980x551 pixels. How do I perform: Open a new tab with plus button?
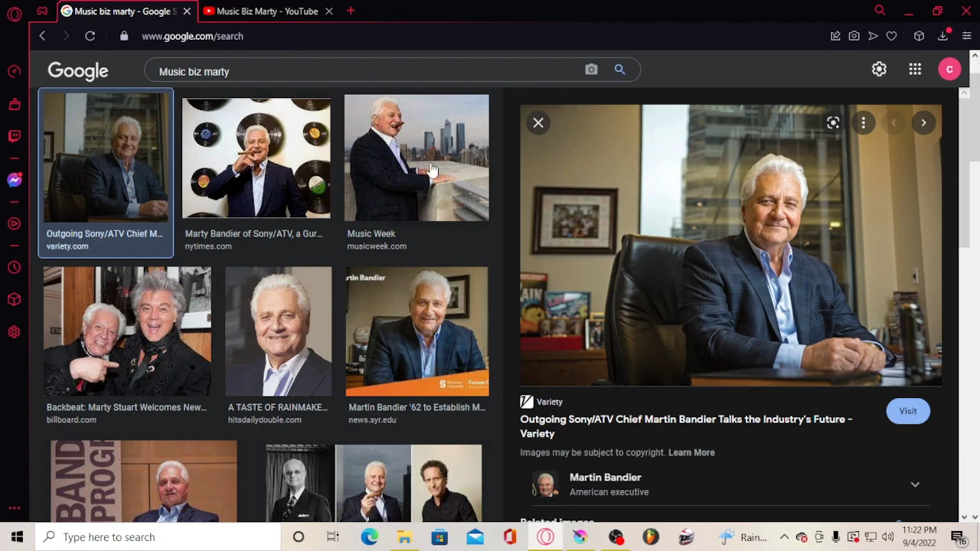[x=351, y=11]
